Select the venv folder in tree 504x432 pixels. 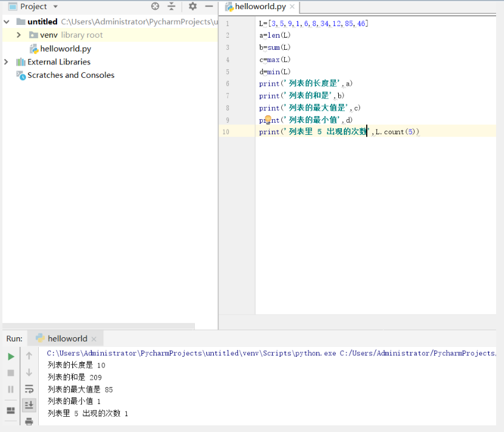point(49,35)
